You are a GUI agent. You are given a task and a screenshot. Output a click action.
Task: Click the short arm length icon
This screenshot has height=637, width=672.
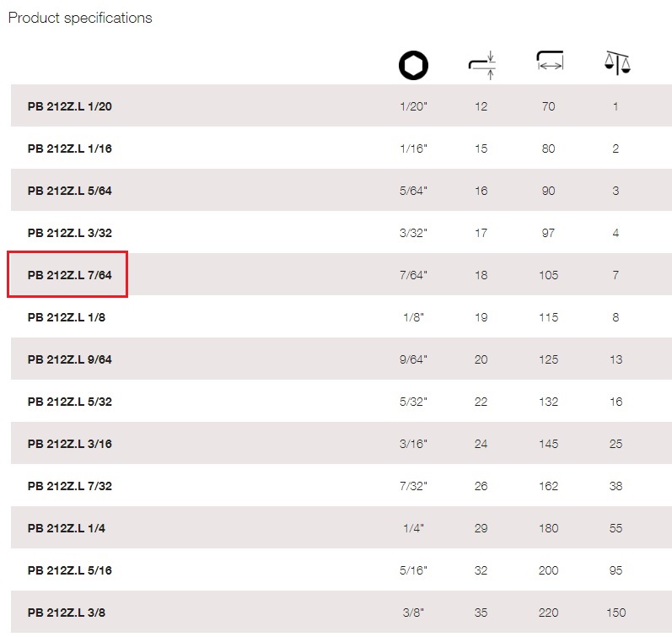point(482,65)
